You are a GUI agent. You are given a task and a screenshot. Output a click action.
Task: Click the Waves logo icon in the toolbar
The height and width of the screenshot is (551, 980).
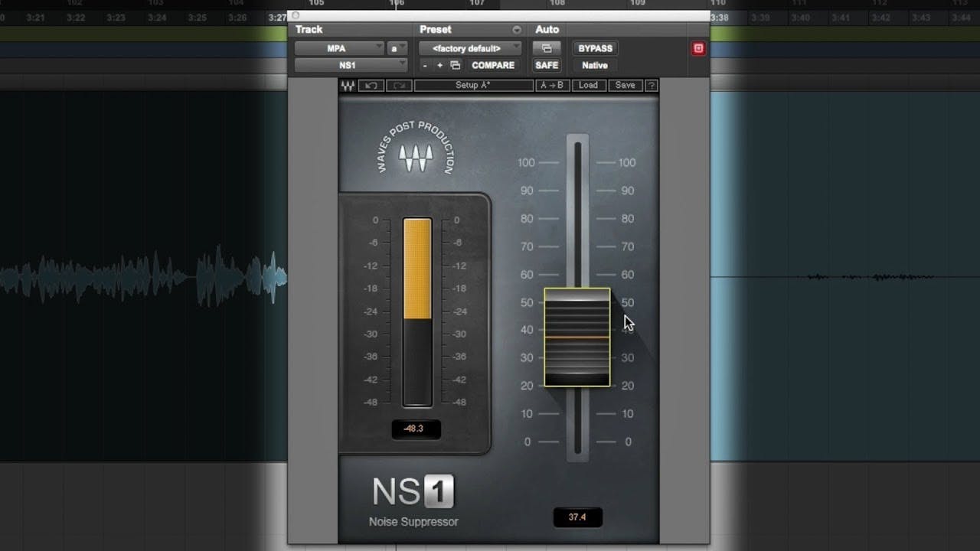click(x=348, y=86)
